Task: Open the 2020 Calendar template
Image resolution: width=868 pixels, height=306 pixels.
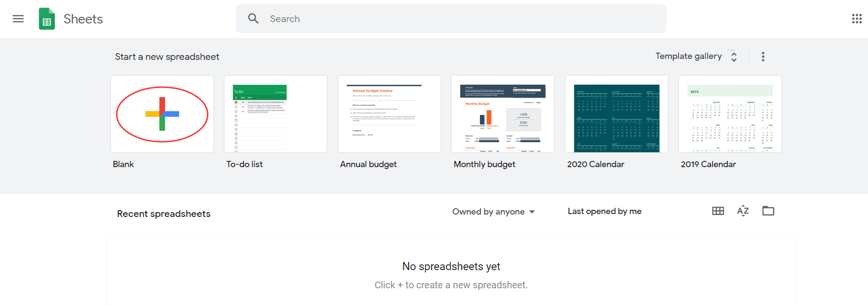Action: tap(616, 114)
